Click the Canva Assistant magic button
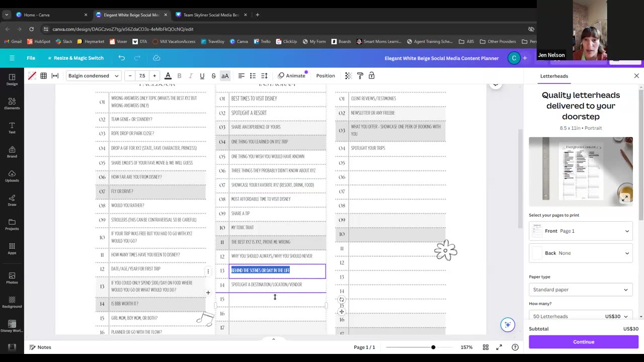The image size is (644, 362). click(x=508, y=325)
